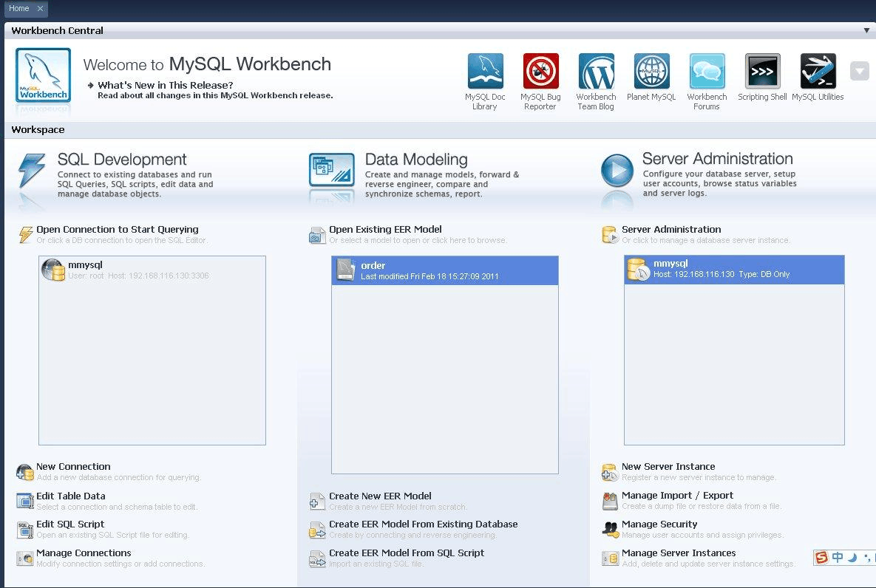Click Edit SQL Script link text

coord(70,524)
